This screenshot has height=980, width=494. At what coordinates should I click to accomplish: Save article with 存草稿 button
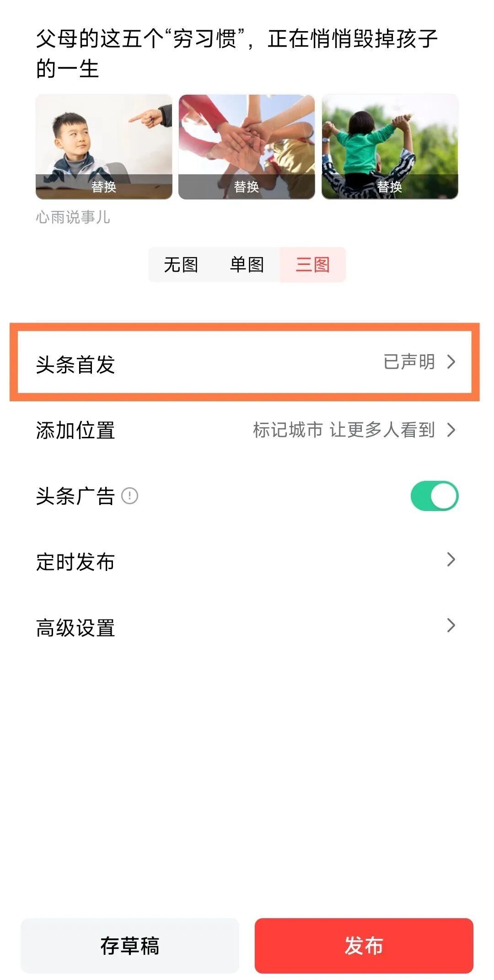point(130,946)
